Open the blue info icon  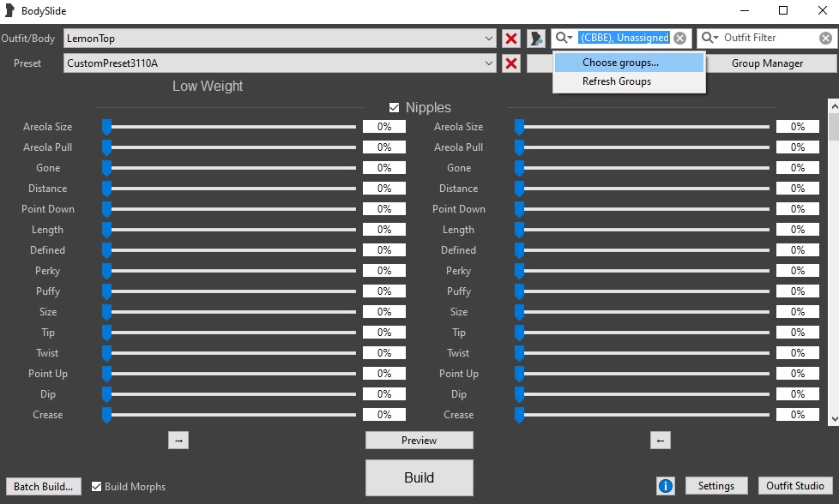(x=666, y=486)
